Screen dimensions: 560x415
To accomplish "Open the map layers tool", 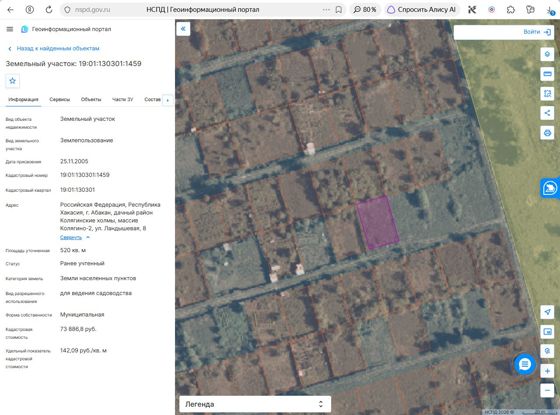I will pos(547,54).
